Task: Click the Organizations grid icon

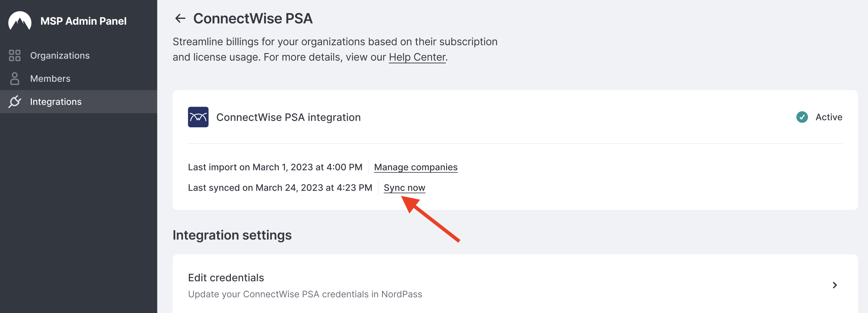Action: tap(15, 55)
